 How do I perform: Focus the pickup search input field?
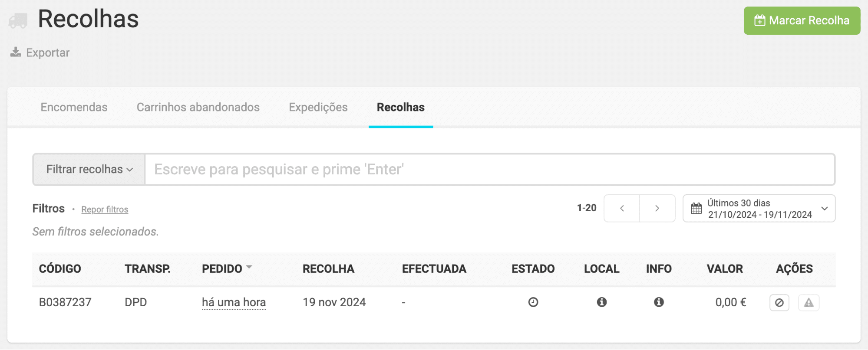(x=489, y=170)
